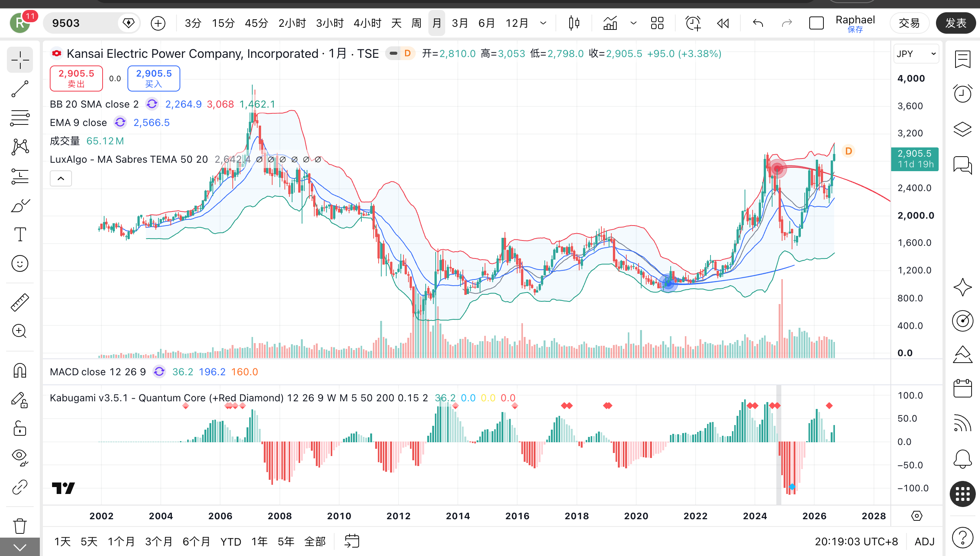The width and height of the screenshot is (980, 556).
Task: Redo the chart action
Action: 787,23
